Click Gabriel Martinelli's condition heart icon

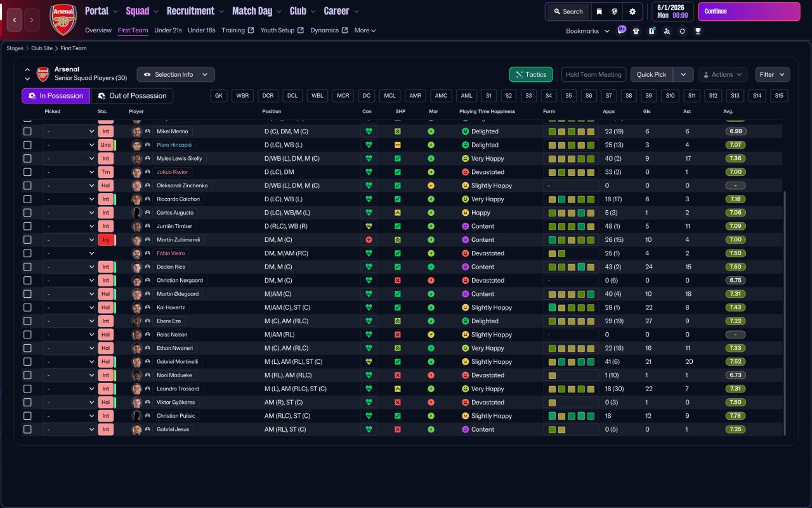click(x=367, y=362)
